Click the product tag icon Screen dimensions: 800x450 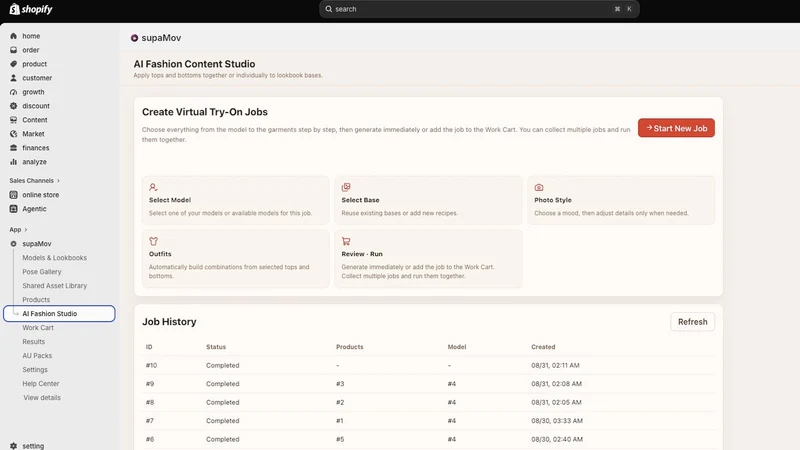pyautogui.click(x=13, y=64)
